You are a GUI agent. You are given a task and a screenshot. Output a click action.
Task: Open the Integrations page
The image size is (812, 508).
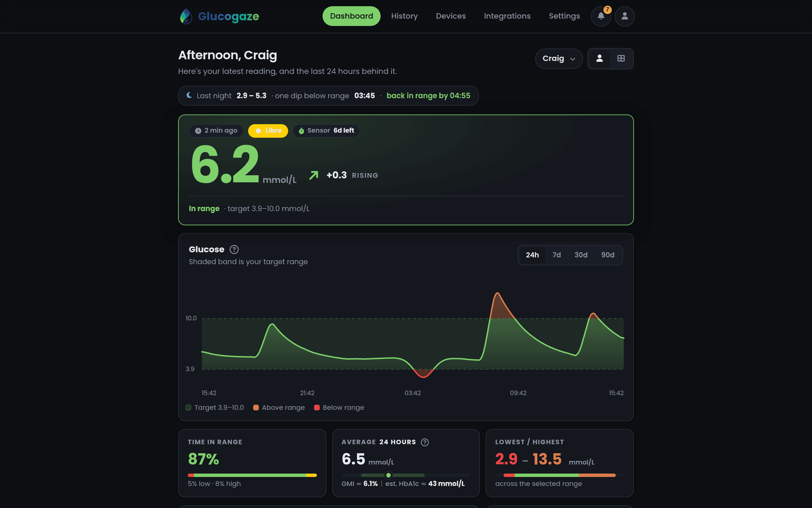point(507,16)
